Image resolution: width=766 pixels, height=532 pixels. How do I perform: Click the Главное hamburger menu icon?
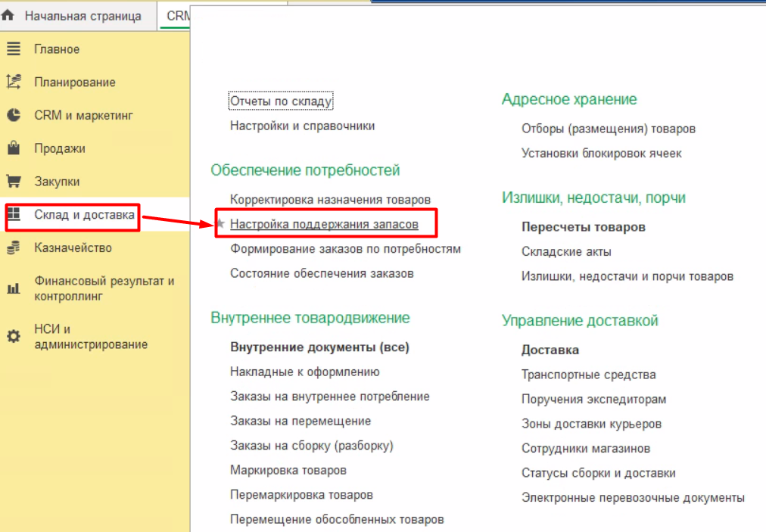[13, 49]
